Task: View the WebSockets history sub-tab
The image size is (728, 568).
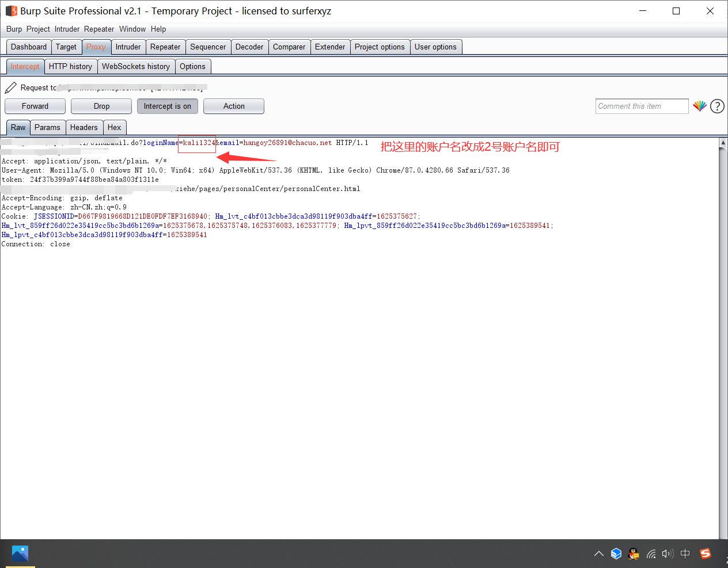Action: click(136, 67)
